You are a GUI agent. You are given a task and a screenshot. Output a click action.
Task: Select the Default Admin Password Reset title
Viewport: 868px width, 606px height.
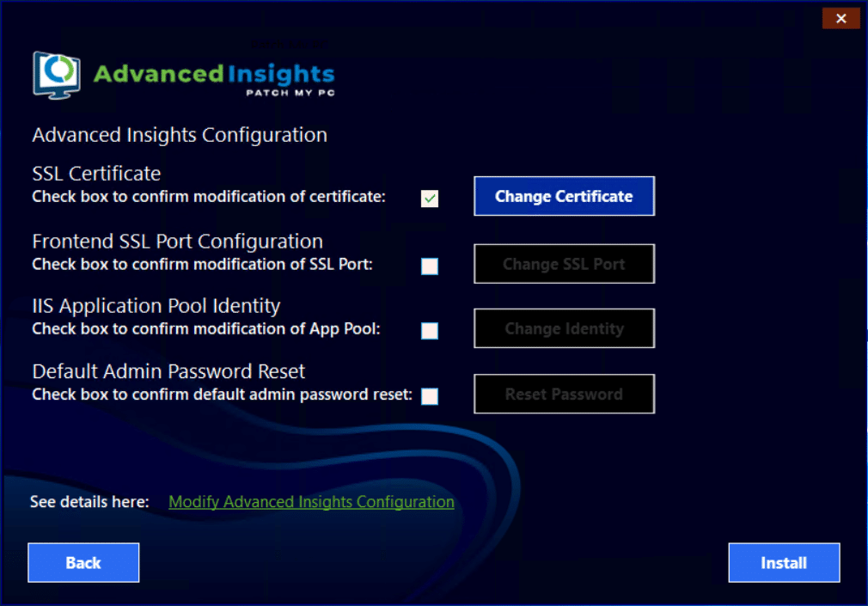(168, 371)
